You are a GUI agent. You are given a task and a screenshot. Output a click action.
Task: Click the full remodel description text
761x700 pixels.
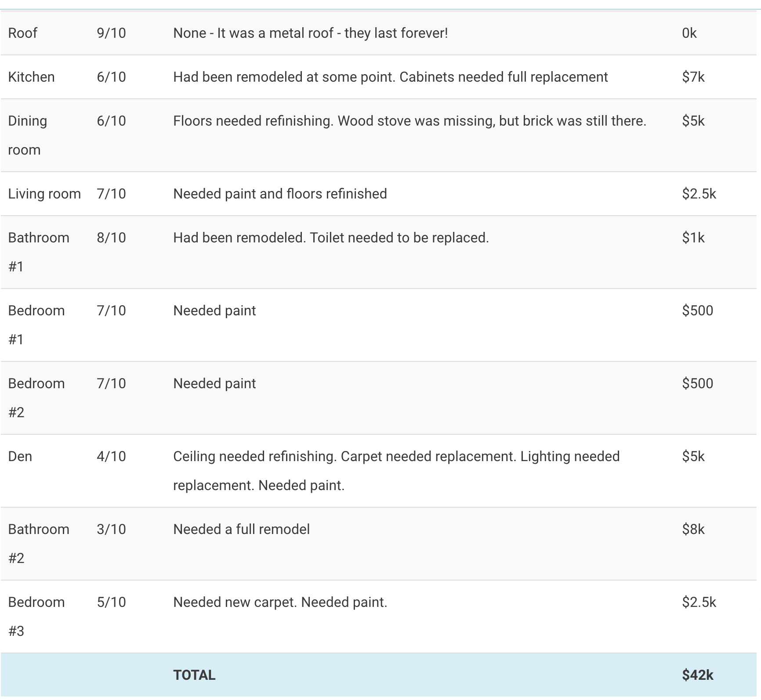pyautogui.click(x=241, y=529)
